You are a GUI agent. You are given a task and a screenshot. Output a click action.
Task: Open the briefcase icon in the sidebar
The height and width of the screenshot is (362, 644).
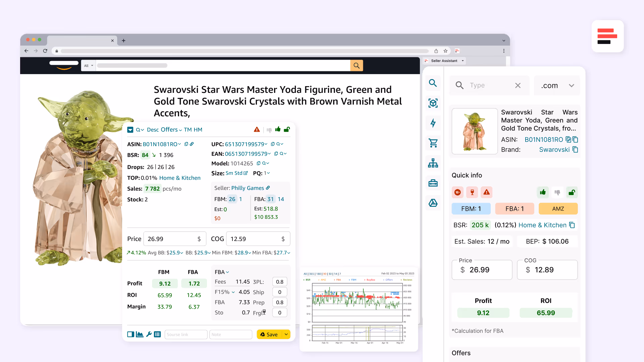pyautogui.click(x=433, y=183)
